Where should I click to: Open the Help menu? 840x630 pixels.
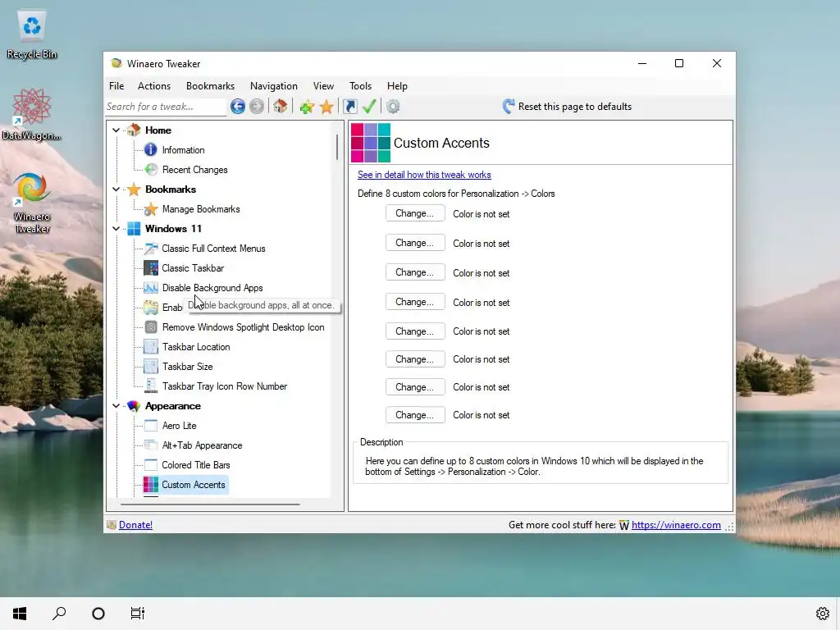(398, 86)
